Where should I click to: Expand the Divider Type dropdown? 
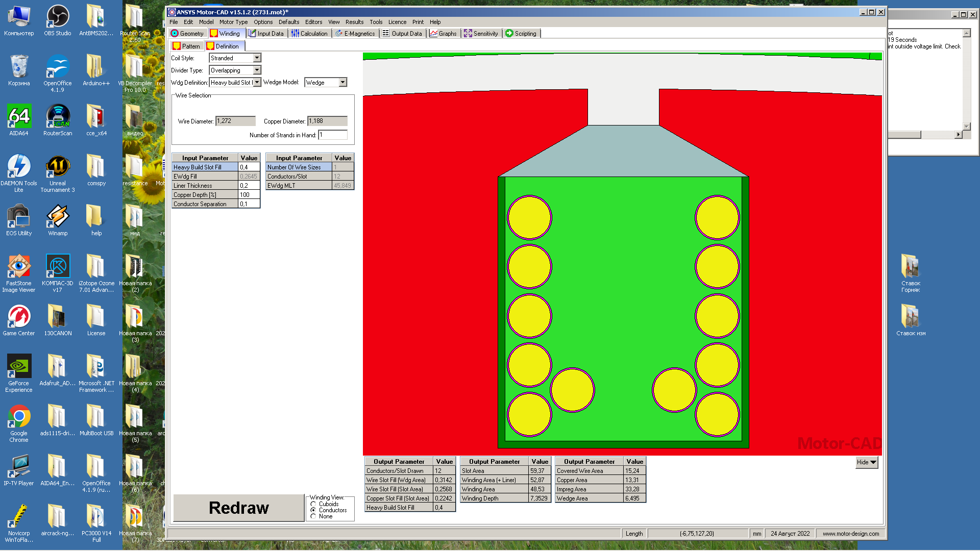(x=257, y=70)
